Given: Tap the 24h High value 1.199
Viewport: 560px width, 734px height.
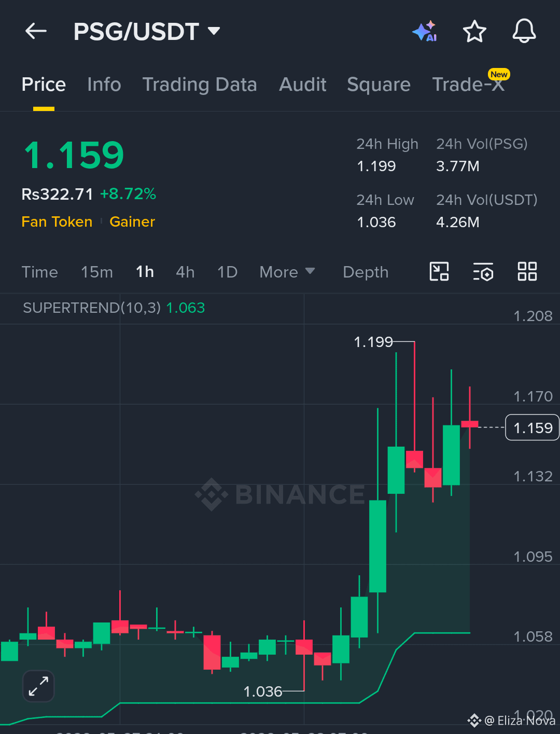Looking at the screenshot, I should point(376,167).
